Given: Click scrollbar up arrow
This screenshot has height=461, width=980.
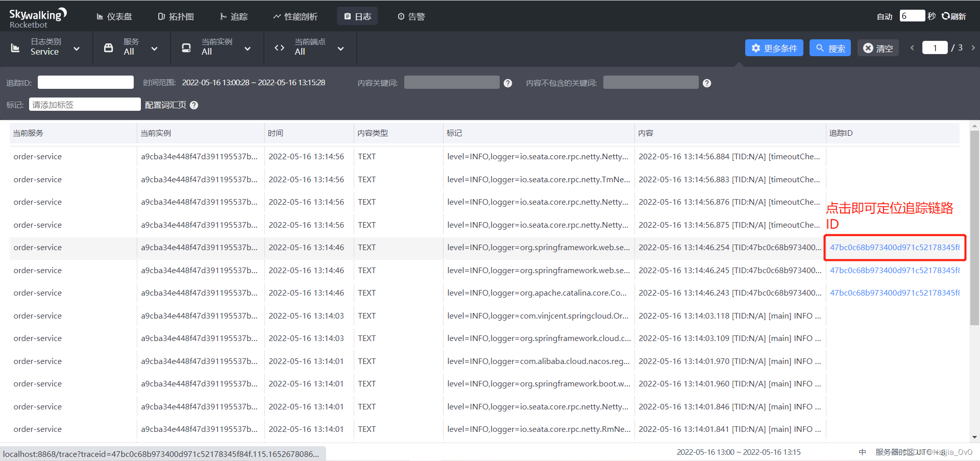Looking at the screenshot, I should coord(974,126).
